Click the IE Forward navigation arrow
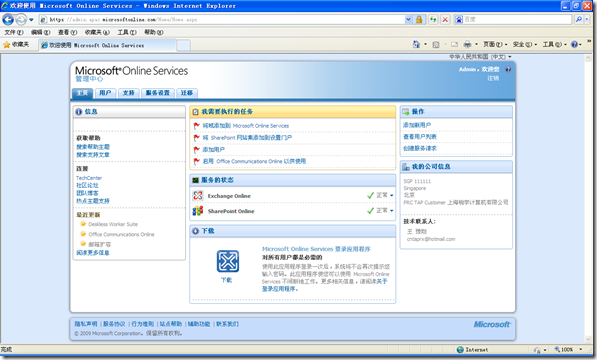This screenshot has height=360, width=597. pyautogui.click(x=21, y=19)
